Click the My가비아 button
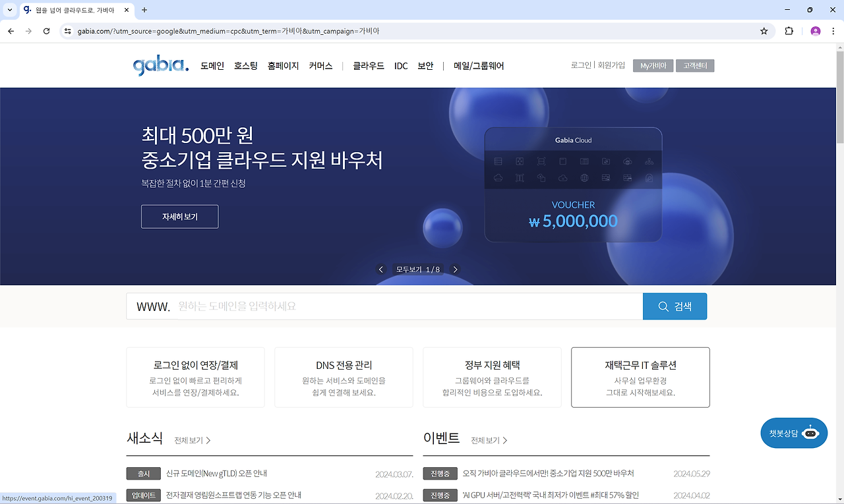Screen dimensions: 844x504 click(x=653, y=66)
